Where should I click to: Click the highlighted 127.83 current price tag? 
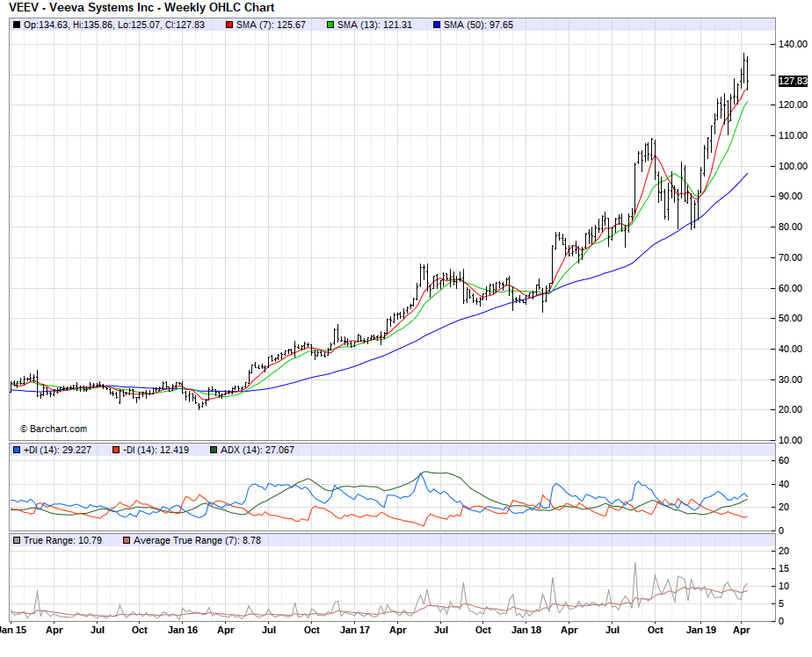pos(793,81)
